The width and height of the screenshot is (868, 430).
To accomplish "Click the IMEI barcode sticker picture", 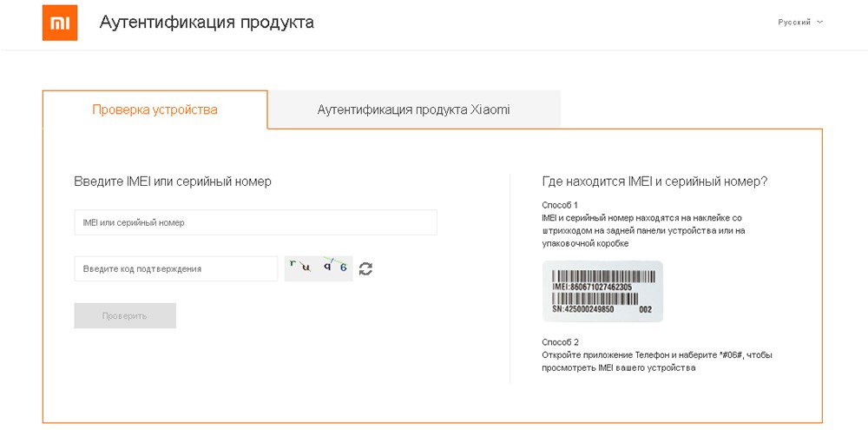I will click(x=602, y=292).
